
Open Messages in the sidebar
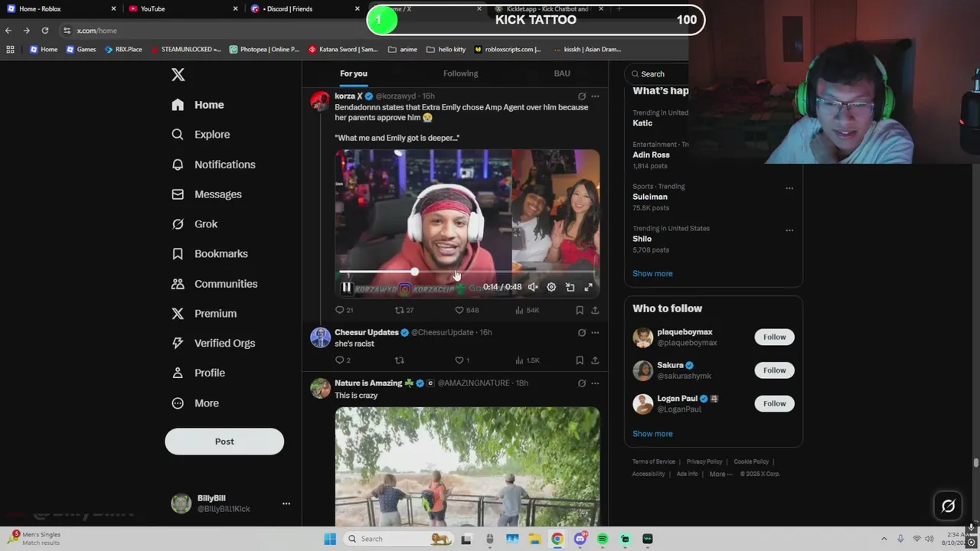click(207, 194)
